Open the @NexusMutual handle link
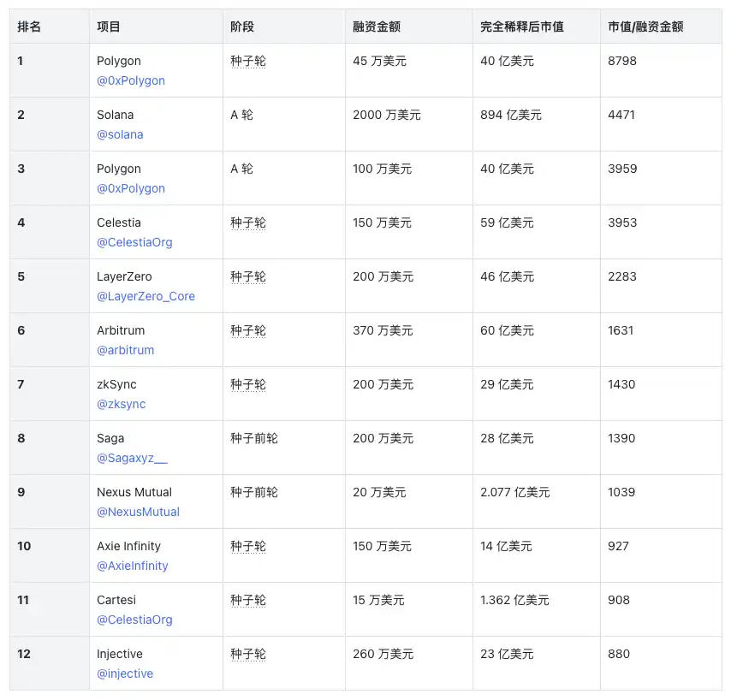731x700 pixels. point(138,512)
